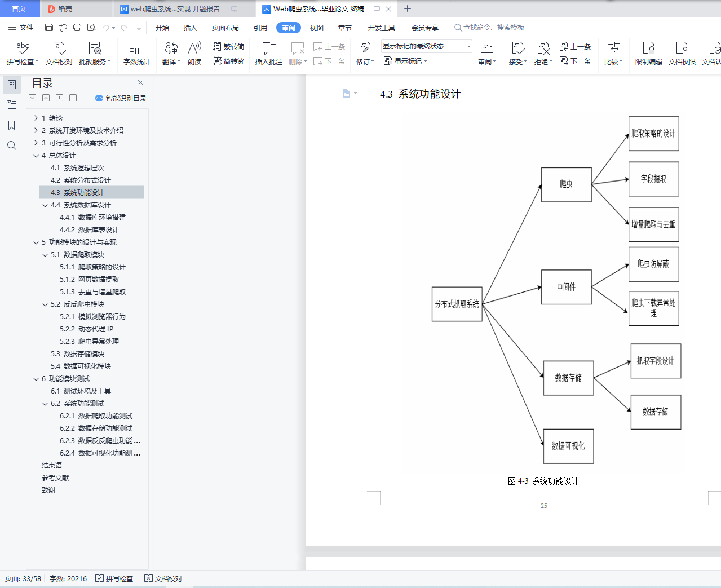Viewport: 721px width, 588px height.
Task: Go to the 首页 home tab
Action: [19, 9]
